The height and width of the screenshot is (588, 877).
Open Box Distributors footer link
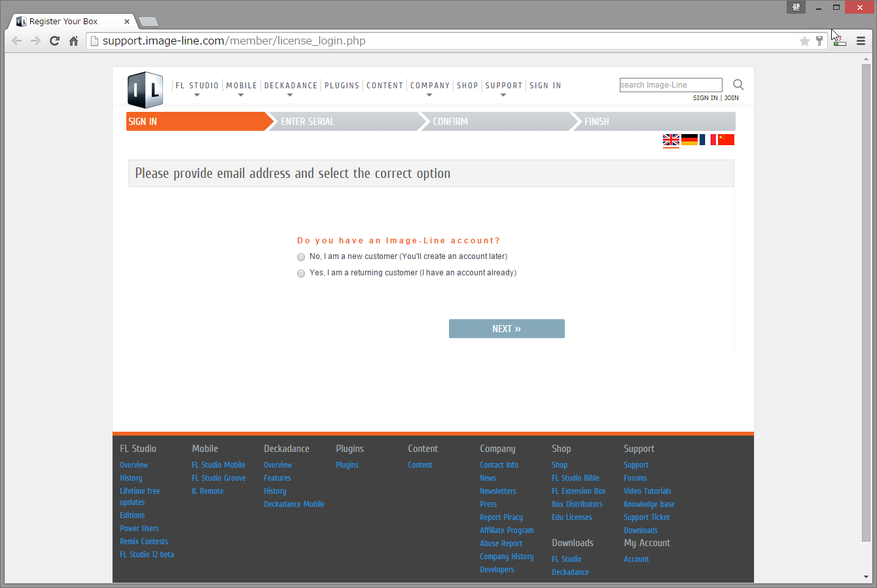577,504
